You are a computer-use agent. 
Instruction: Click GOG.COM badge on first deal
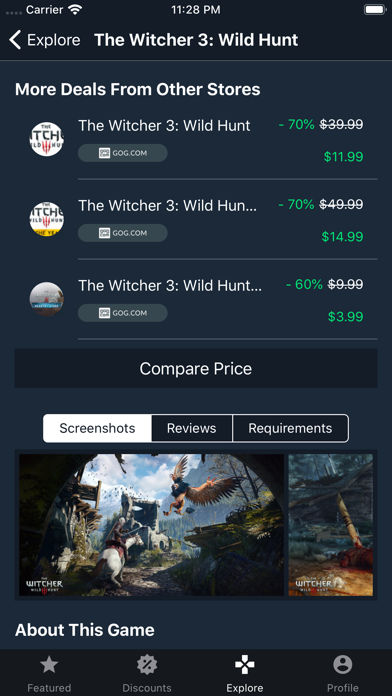pos(123,153)
